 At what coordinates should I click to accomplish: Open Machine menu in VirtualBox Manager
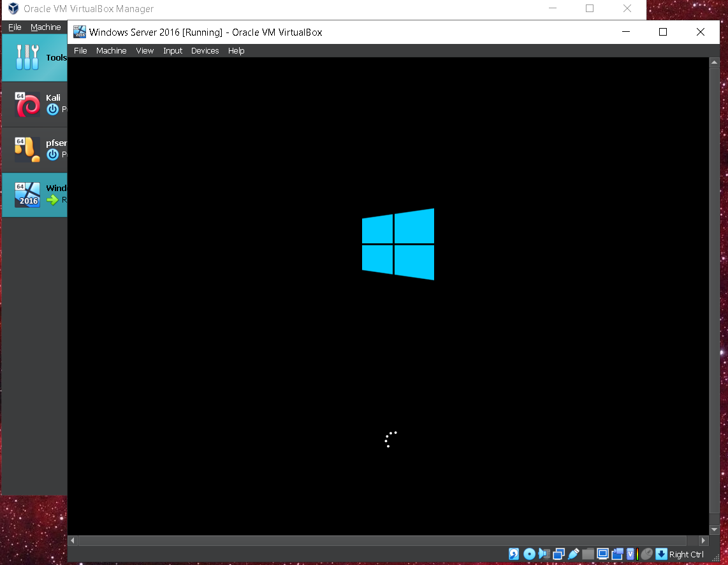tap(45, 27)
